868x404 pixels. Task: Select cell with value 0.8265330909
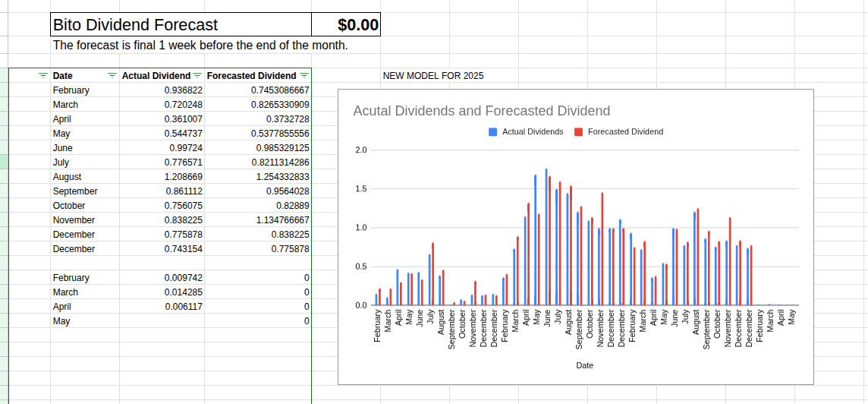tap(257, 105)
